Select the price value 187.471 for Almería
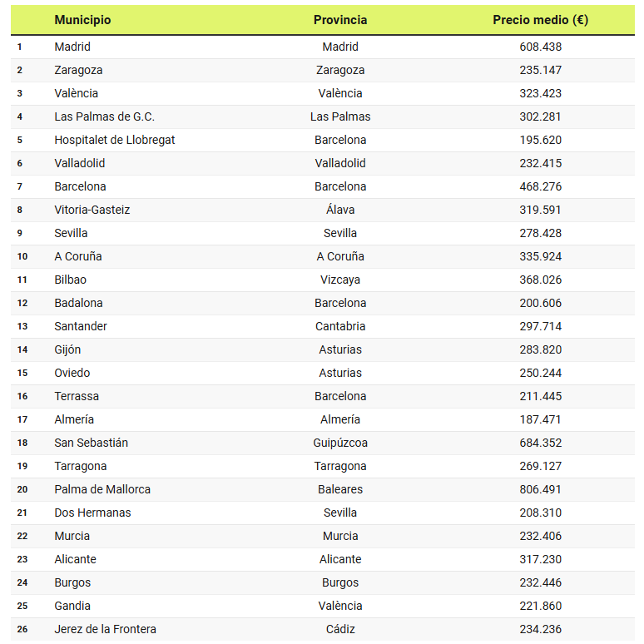This screenshot has height=644, width=644. [540, 419]
